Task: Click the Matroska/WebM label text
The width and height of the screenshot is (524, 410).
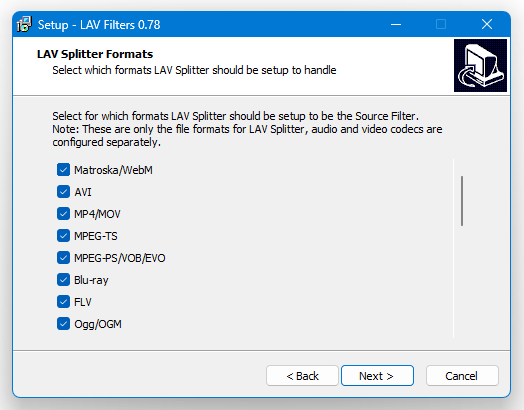Action: click(113, 170)
